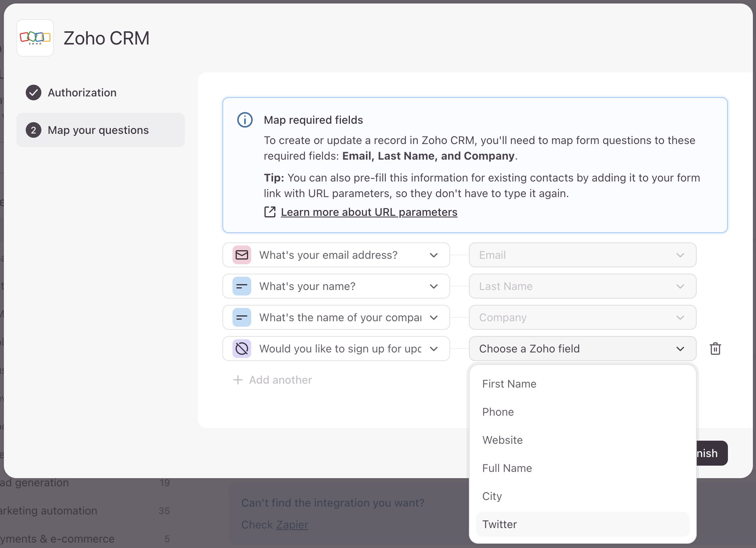Screen dimensions: 756x548
Task: Open the email address question dropdown
Action: pos(336,255)
